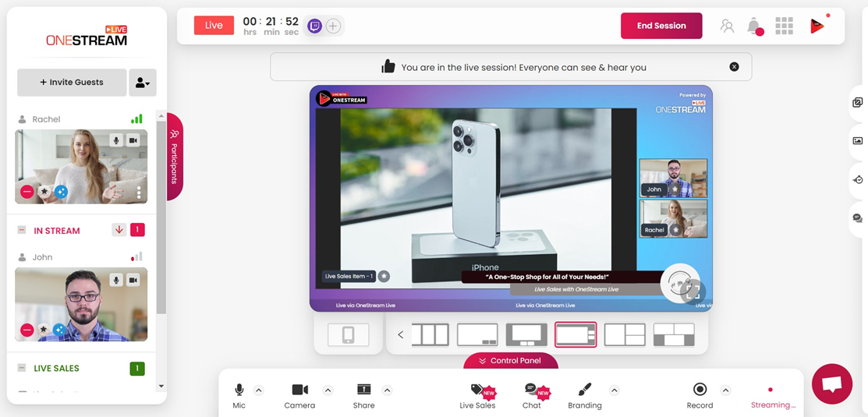Open the Branding brush tool

(585, 395)
